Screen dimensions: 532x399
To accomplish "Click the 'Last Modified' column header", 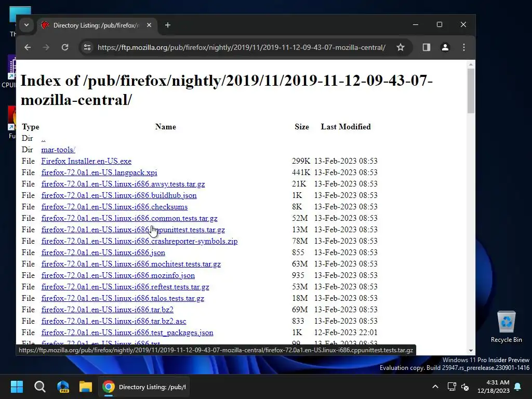I will [x=345, y=127].
